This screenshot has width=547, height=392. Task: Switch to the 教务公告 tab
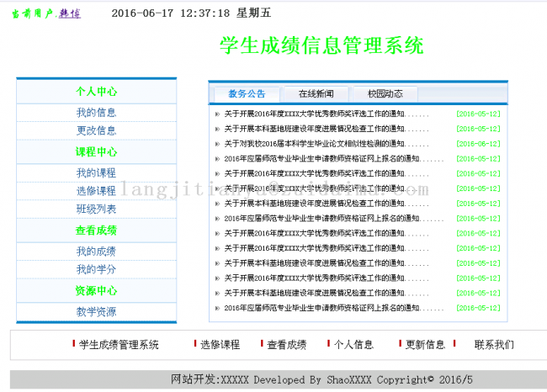(247, 93)
